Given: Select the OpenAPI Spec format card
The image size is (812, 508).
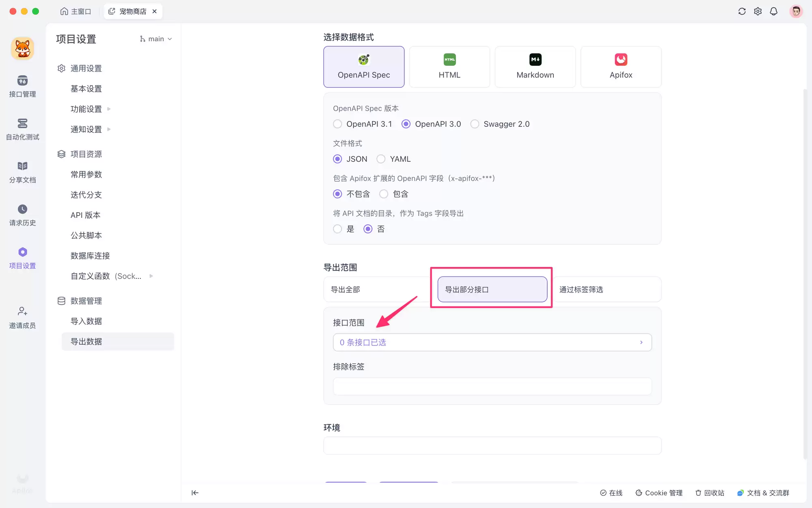Looking at the screenshot, I should point(364,67).
